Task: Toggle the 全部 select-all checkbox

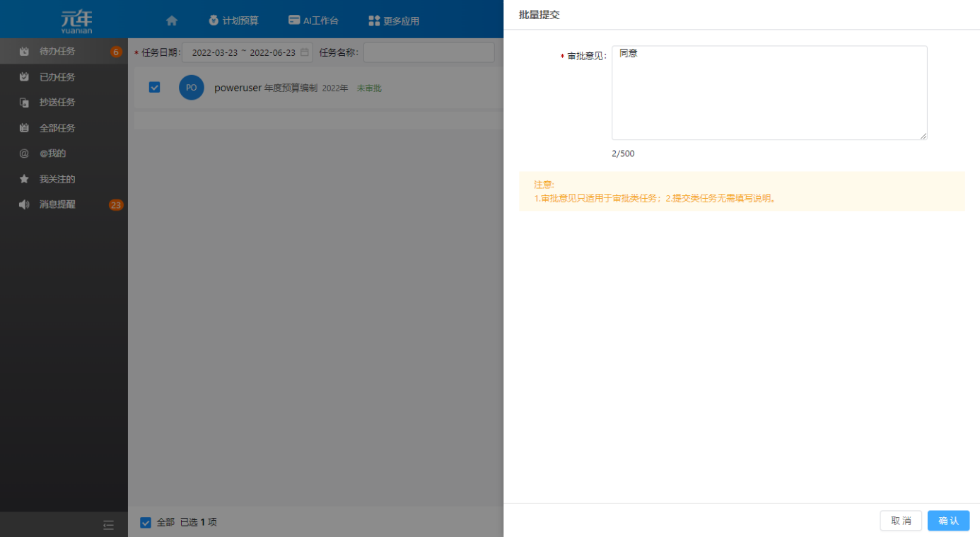Action: click(x=146, y=522)
